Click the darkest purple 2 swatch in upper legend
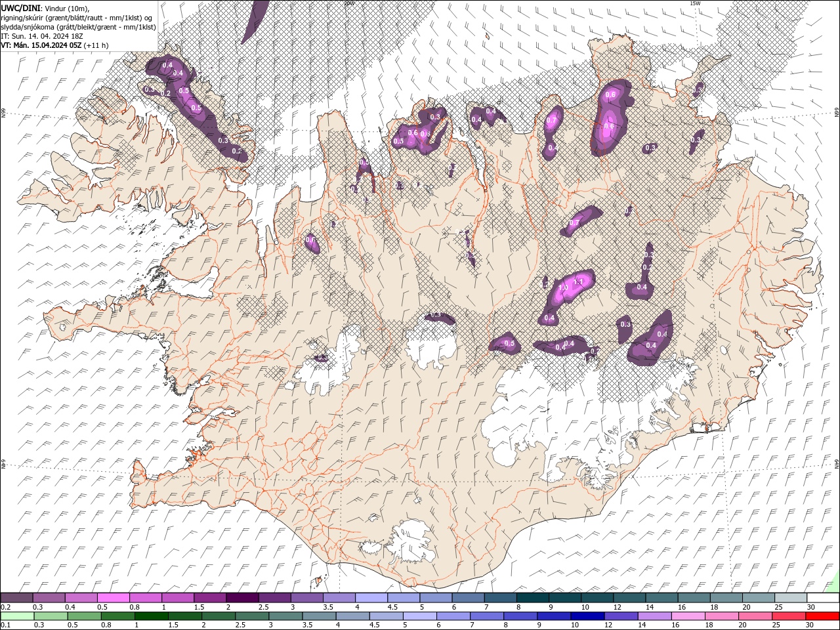 (x=242, y=598)
